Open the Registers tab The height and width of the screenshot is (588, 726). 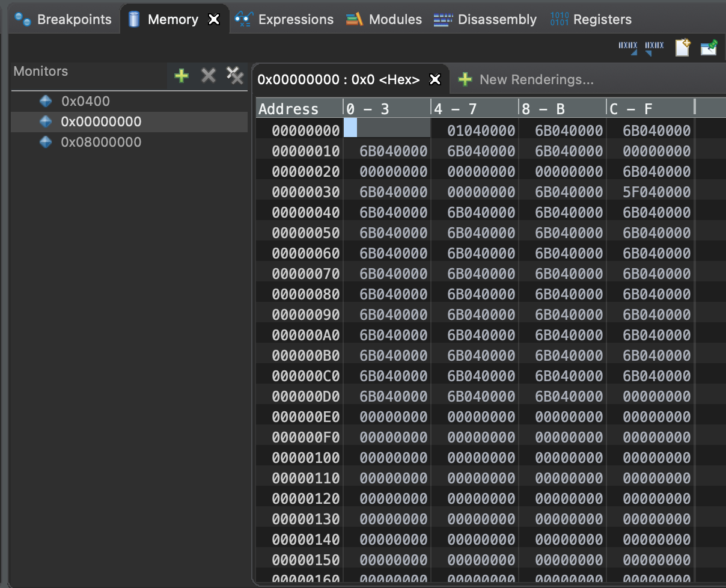[x=591, y=19]
